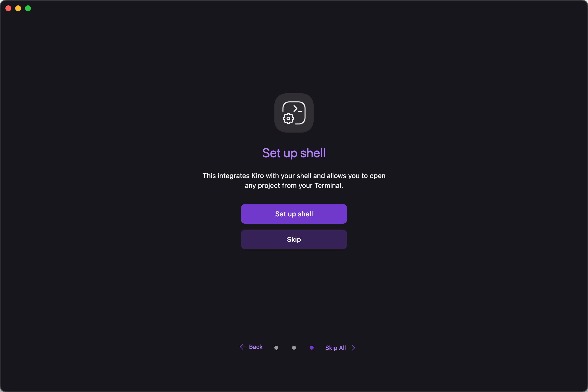The image size is (588, 392).
Task: Select the active purple step dot
Action: coord(311,348)
